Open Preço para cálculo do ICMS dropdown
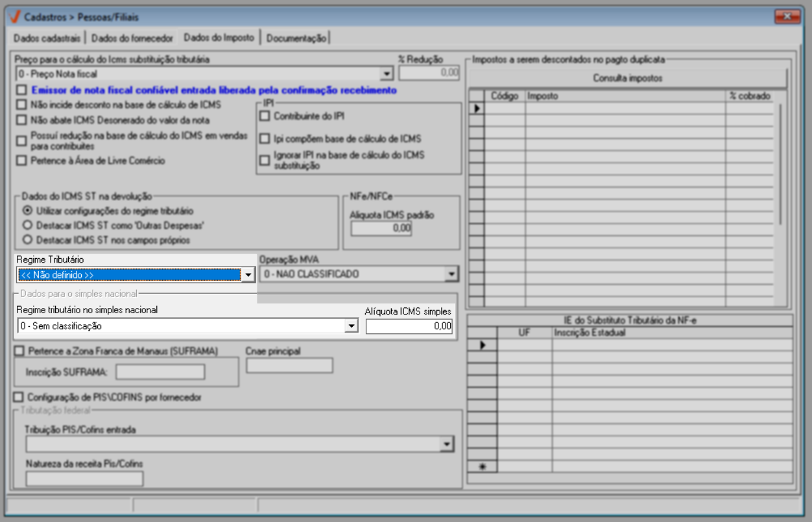This screenshot has height=522, width=812. coord(387,74)
